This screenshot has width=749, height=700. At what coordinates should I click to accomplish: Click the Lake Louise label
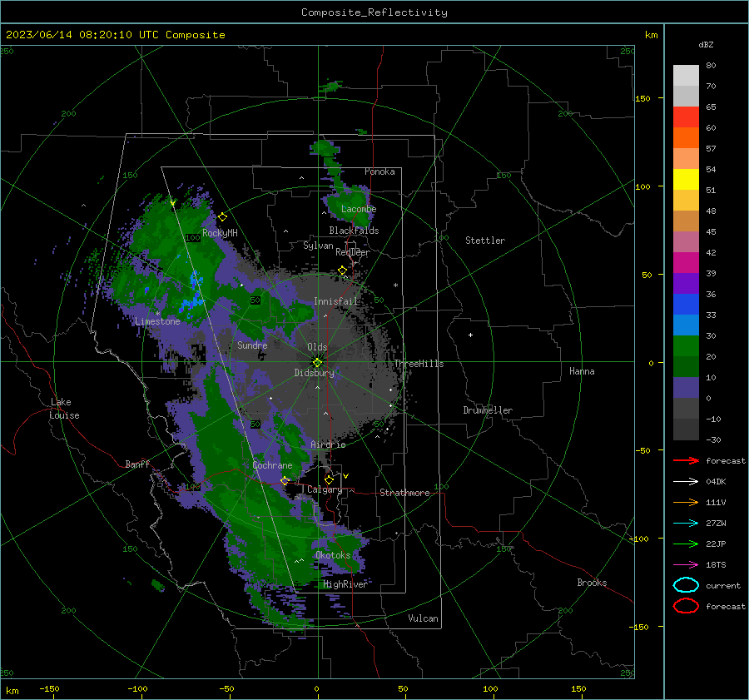[64, 409]
